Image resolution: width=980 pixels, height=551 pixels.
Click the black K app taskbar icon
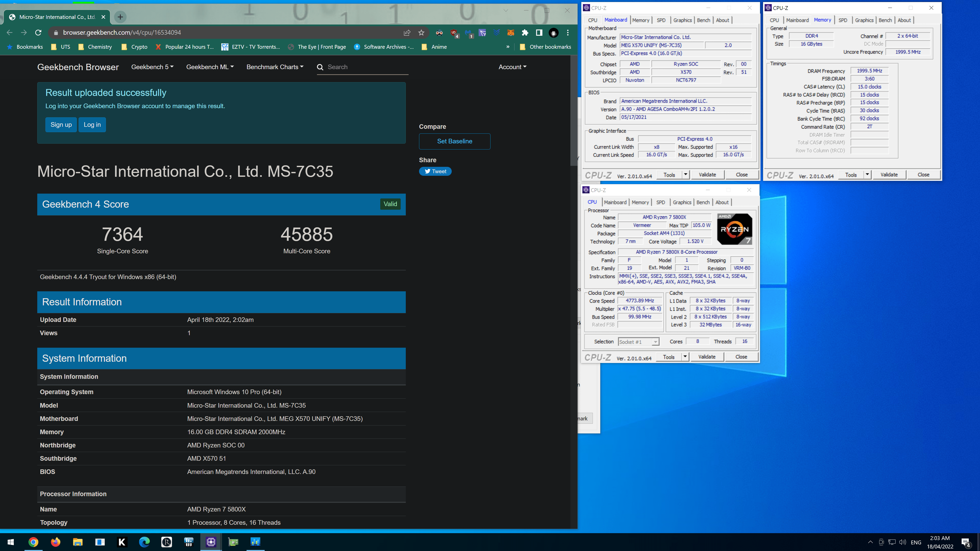point(122,542)
